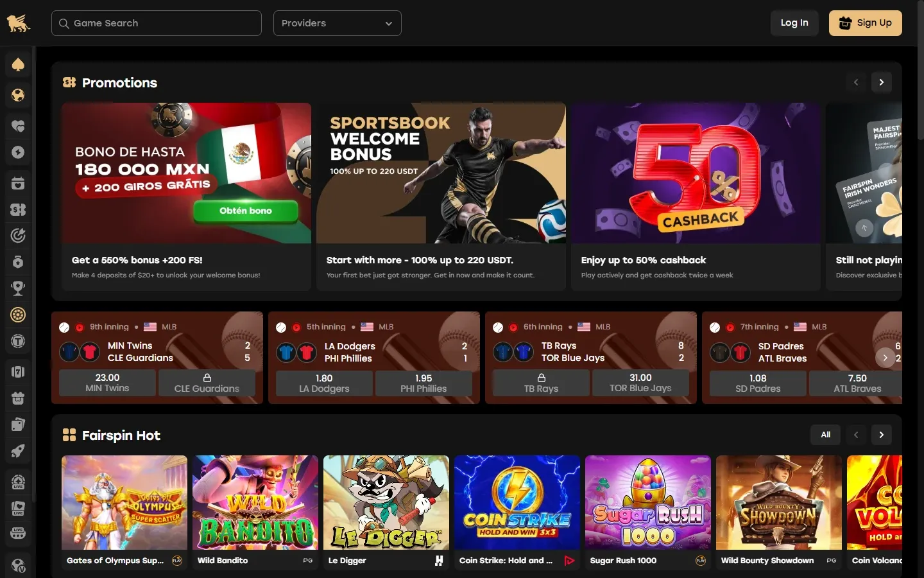Advance live matches carousel arrow
The width and height of the screenshot is (924, 578).
click(885, 358)
